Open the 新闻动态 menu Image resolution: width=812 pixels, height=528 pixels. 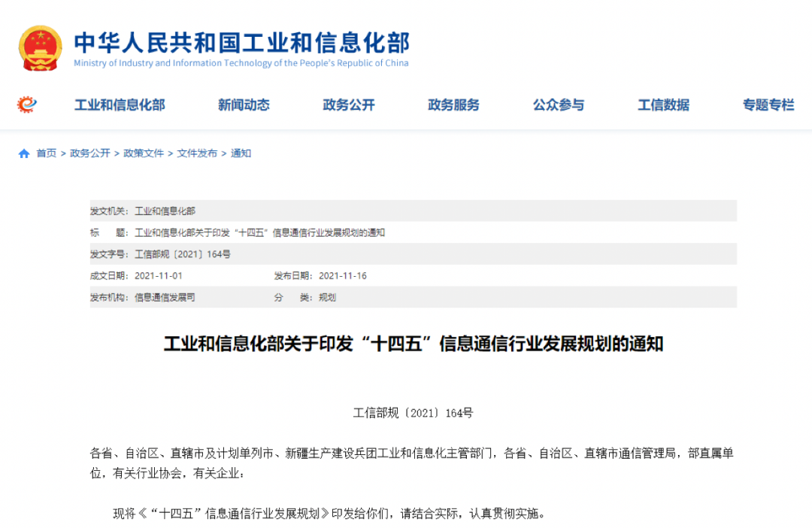244,105
